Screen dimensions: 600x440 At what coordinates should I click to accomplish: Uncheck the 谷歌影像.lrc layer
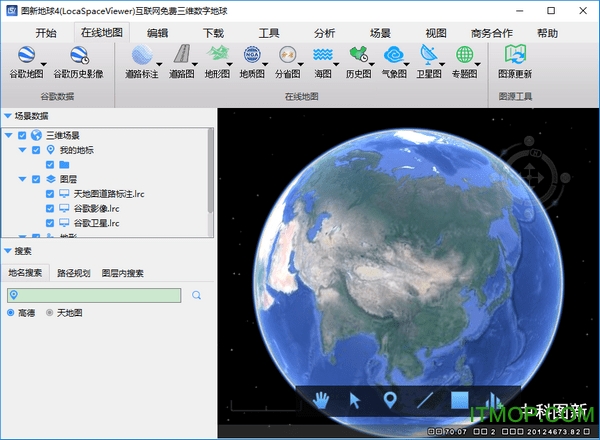(50, 209)
